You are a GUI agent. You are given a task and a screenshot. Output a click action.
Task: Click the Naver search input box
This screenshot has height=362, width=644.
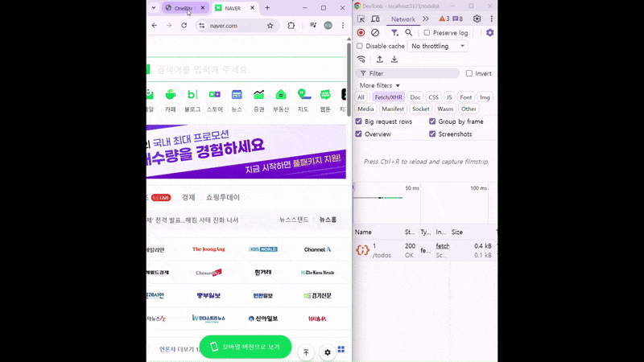[246, 69]
